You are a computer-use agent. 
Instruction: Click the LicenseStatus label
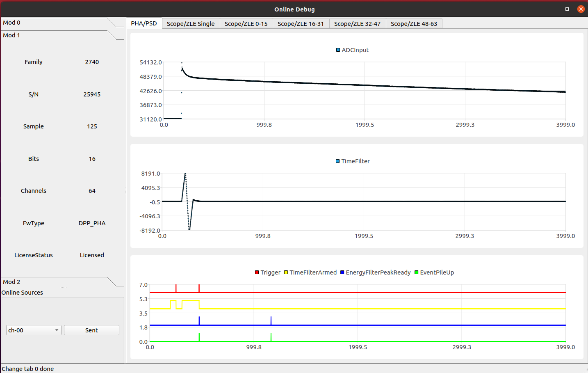pos(34,255)
